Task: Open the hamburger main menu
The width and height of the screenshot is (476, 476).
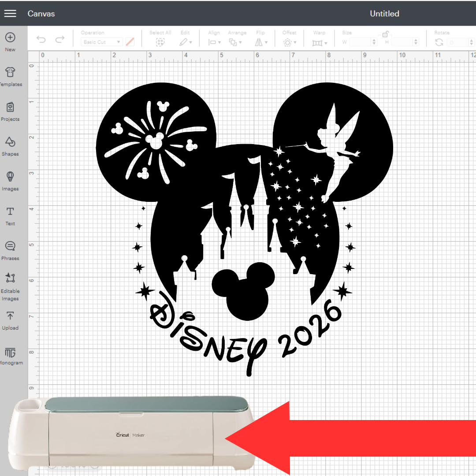Action: (10, 13)
